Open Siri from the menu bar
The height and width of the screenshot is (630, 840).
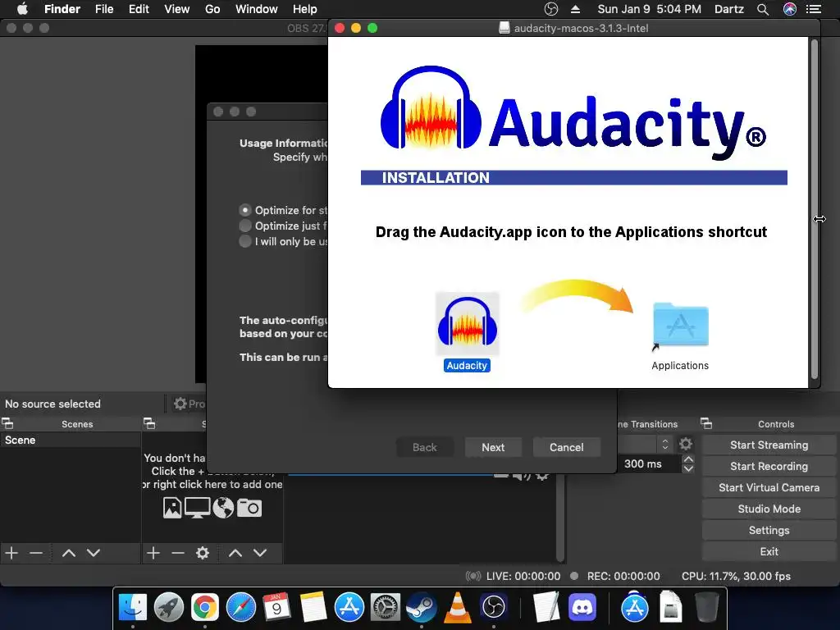pos(790,9)
